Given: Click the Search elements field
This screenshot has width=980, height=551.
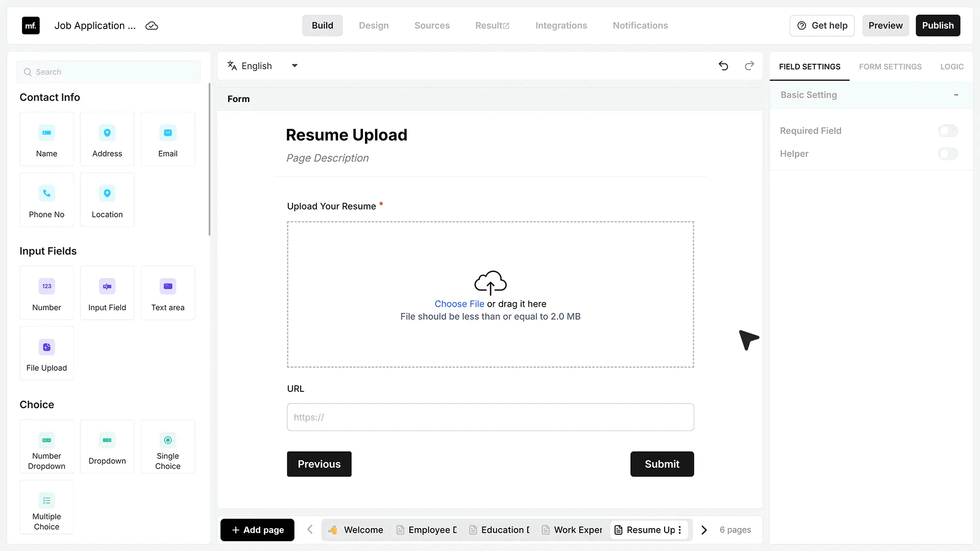Looking at the screenshot, I should tap(108, 72).
